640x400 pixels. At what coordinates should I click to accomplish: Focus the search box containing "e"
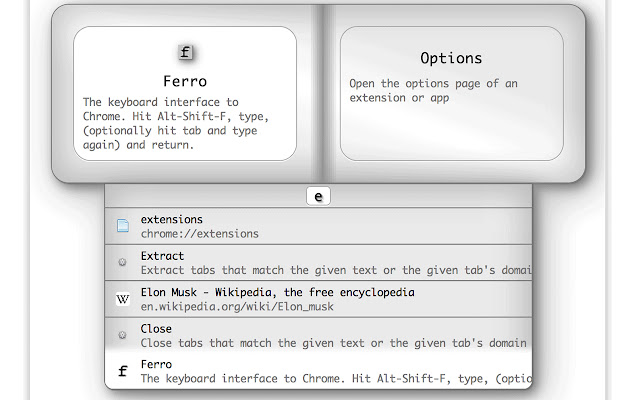click(x=318, y=197)
